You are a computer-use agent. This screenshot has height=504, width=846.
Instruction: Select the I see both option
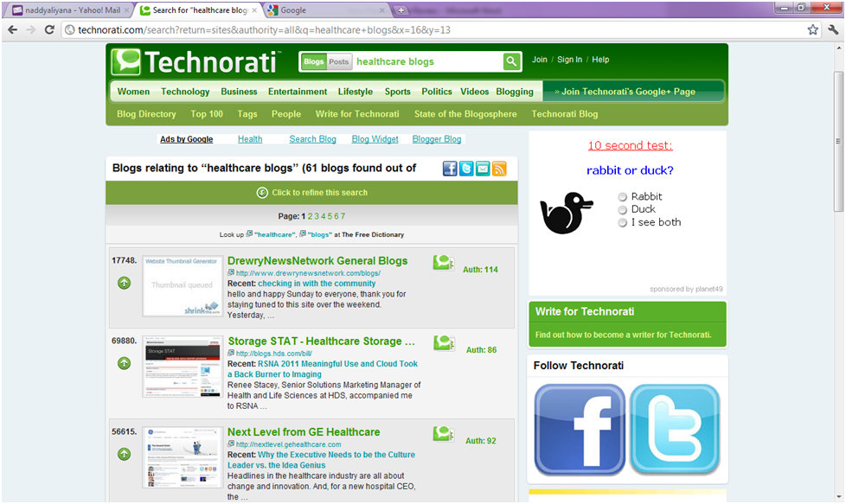coord(623,223)
